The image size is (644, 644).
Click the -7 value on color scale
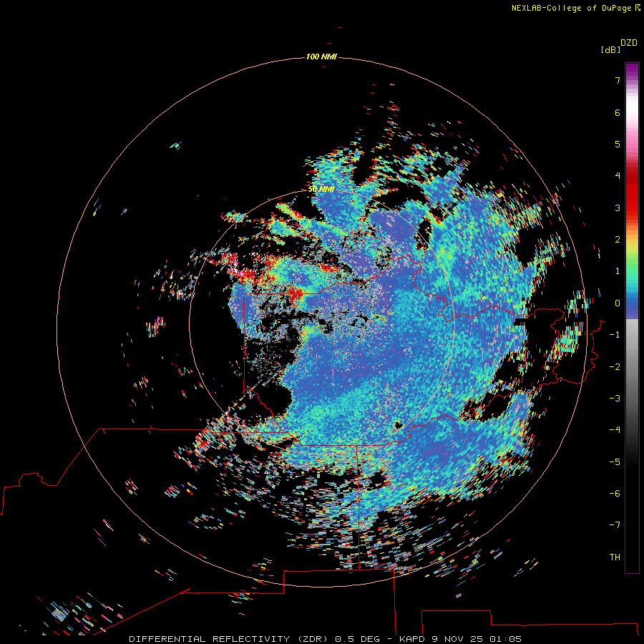[615, 525]
